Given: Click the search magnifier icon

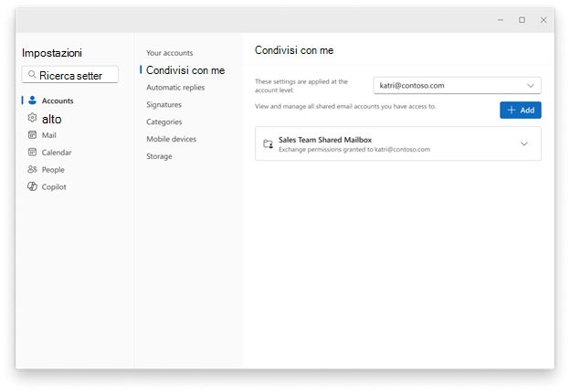Looking at the screenshot, I should click(x=32, y=75).
